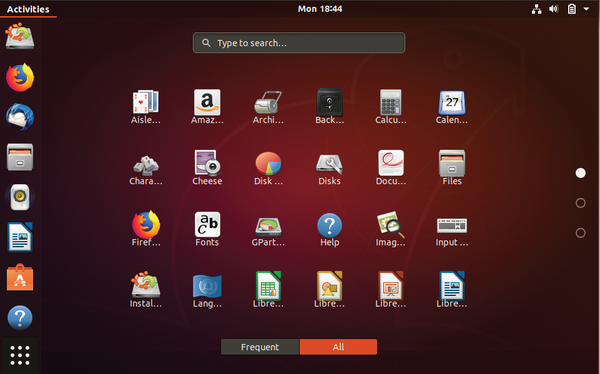Select the first app page indicator

click(580, 173)
